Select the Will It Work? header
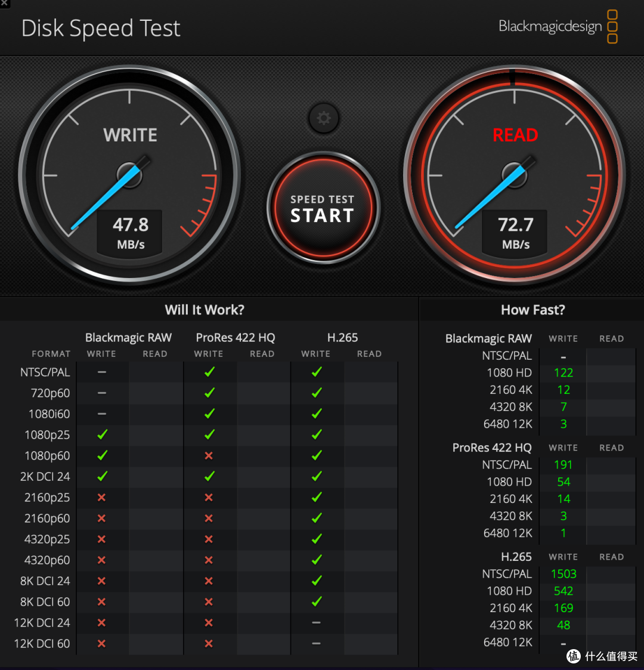644x670 pixels. 205,310
